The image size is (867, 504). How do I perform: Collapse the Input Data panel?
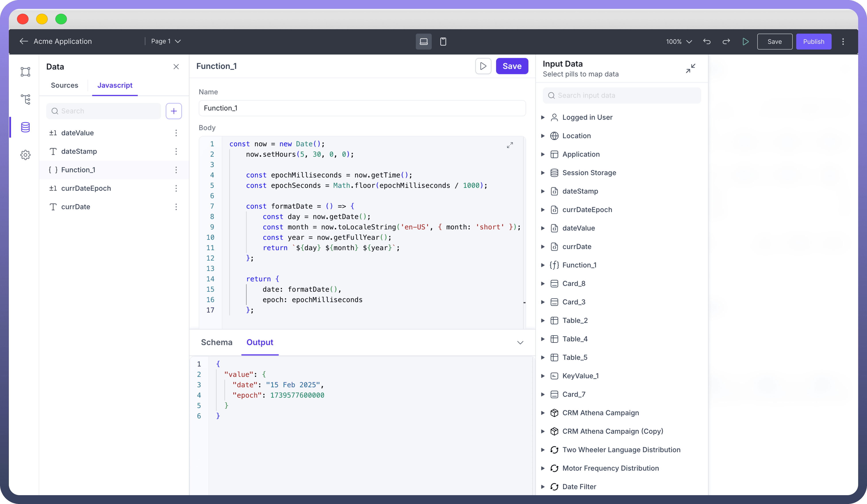[690, 68]
